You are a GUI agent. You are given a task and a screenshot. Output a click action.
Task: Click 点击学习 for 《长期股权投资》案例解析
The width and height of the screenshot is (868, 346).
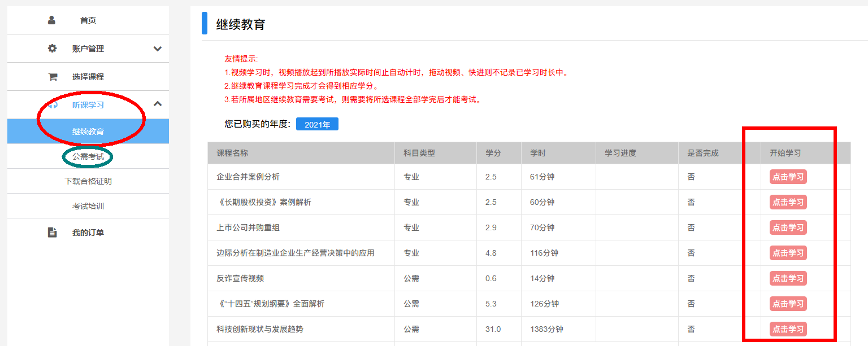(788, 202)
